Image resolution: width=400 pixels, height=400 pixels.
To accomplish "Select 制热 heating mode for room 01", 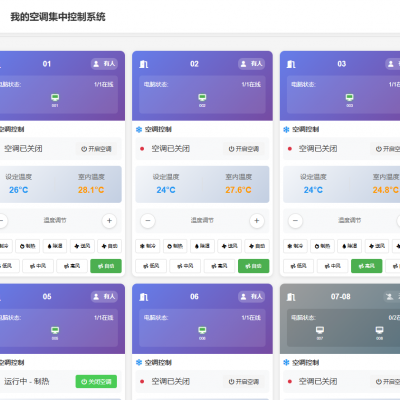I will (28, 246).
